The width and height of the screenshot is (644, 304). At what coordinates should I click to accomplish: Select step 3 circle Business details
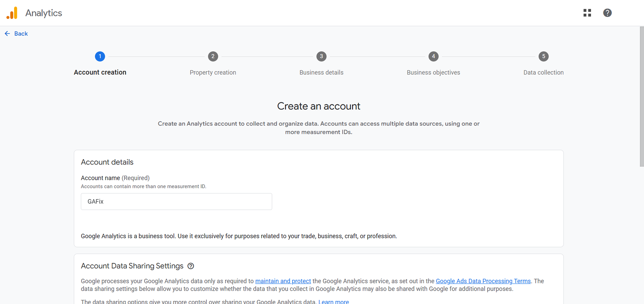coord(321,57)
